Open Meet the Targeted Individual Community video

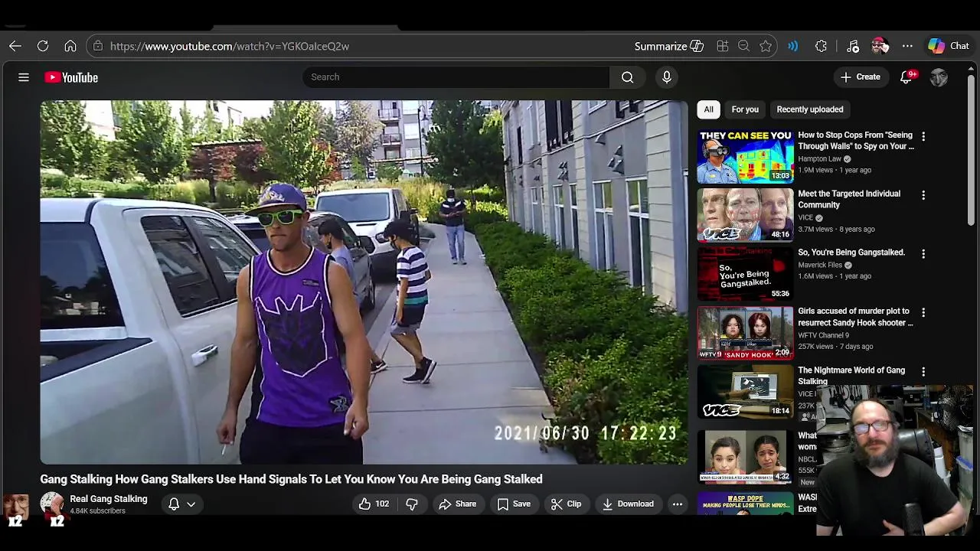849,199
